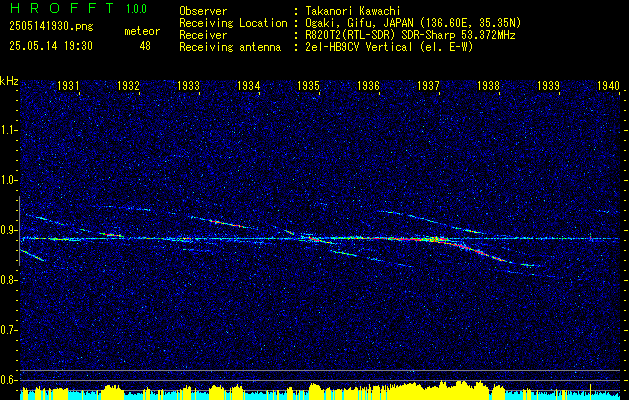Image resolution: width=629 pixels, height=400 pixels.
Task: Click time marker 1933
Action: tap(188, 85)
